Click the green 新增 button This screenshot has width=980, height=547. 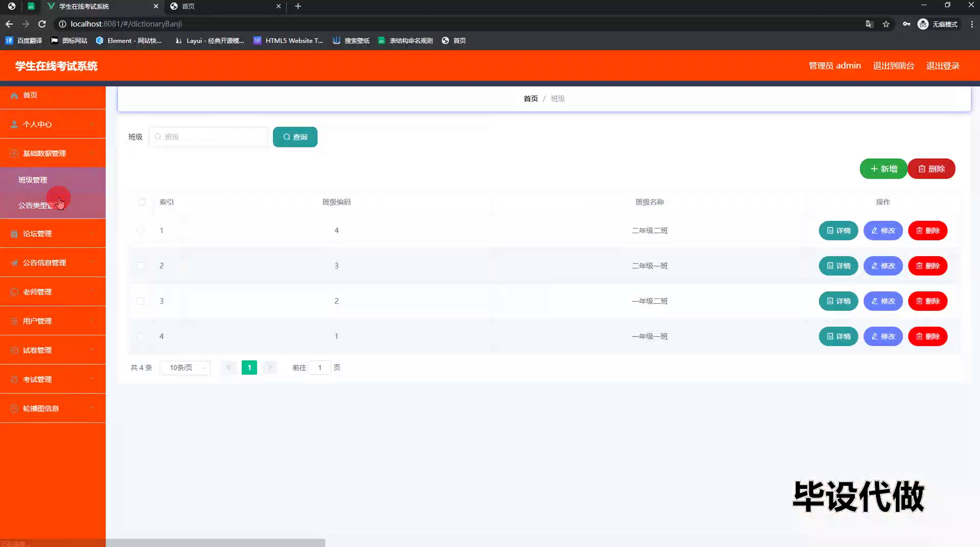(x=884, y=169)
